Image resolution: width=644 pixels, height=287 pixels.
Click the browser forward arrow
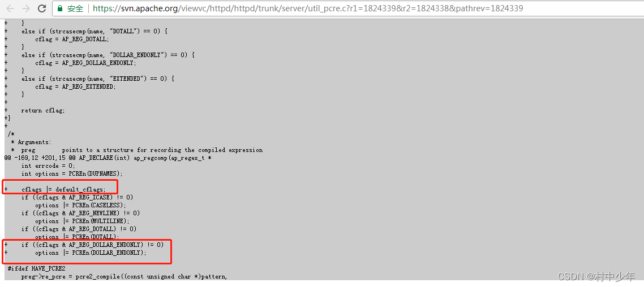(26, 8)
